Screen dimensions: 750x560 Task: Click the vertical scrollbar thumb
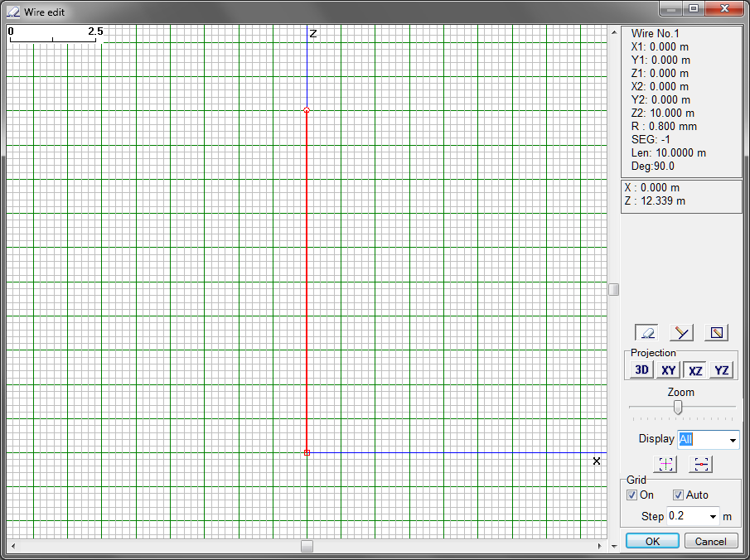pyautogui.click(x=613, y=289)
